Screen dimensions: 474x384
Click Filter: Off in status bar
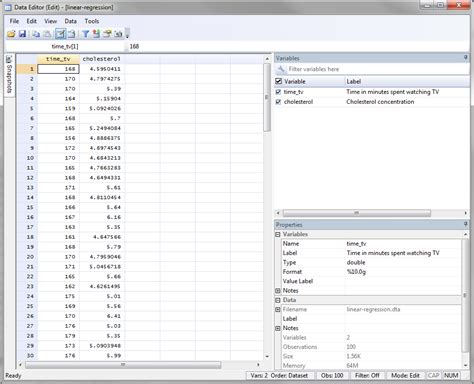(367, 375)
